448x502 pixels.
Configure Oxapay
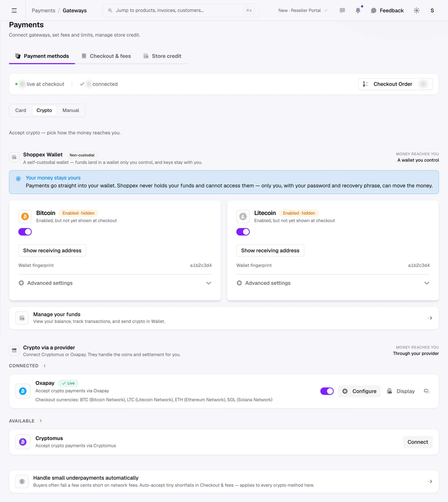point(359,391)
